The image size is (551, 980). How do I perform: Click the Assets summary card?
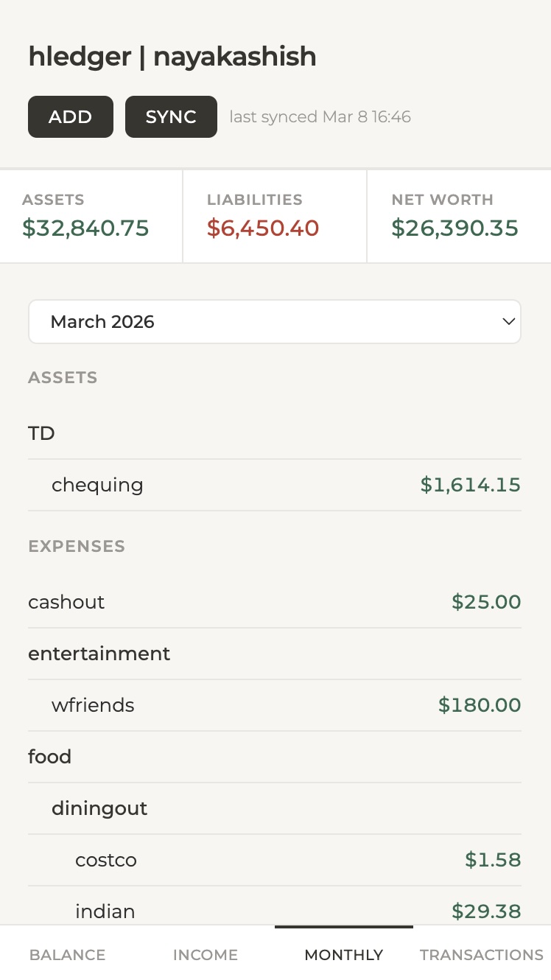pyautogui.click(x=91, y=217)
